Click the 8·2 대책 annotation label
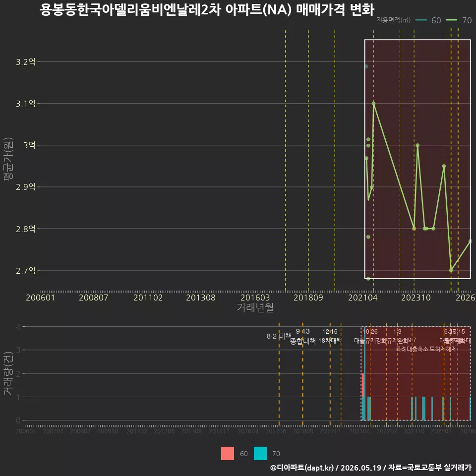This screenshot has width=476, height=476. (x=279, y=336)
